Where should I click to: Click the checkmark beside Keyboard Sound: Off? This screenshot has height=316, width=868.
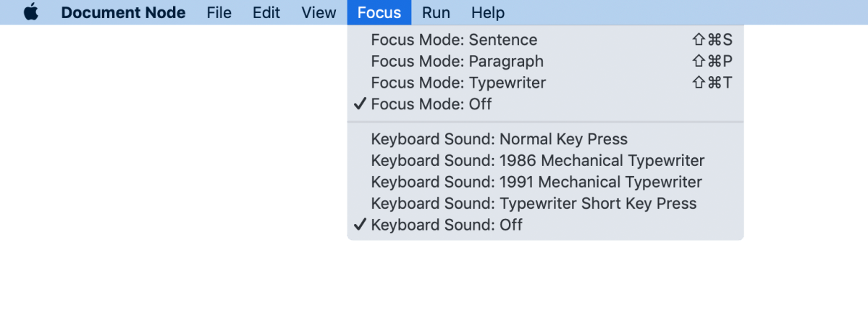point(360,225)
